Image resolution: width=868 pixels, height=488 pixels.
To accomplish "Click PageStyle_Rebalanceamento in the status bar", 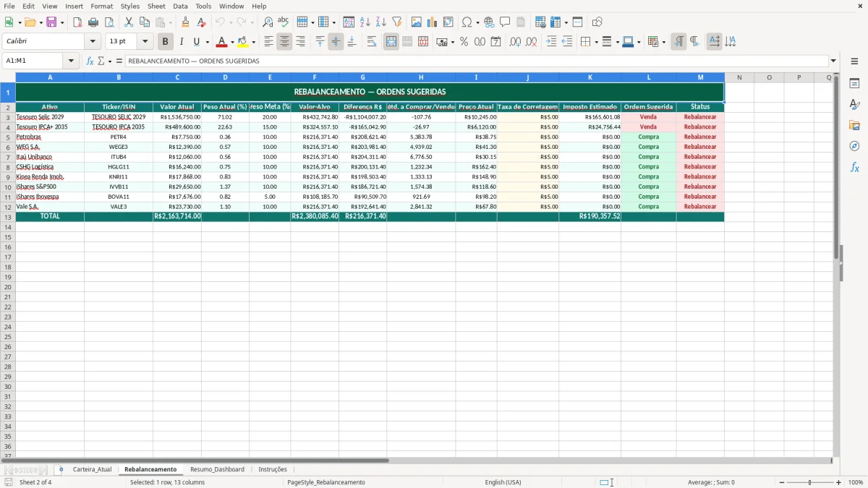I will click(326, 482).
